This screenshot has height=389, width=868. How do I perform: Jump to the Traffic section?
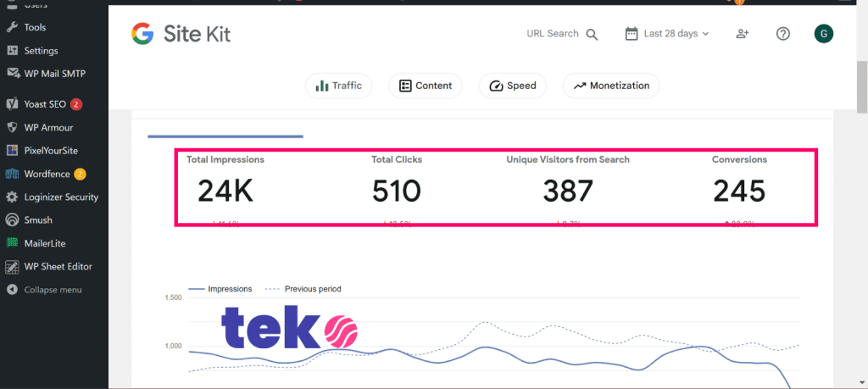tap(338, 86)
